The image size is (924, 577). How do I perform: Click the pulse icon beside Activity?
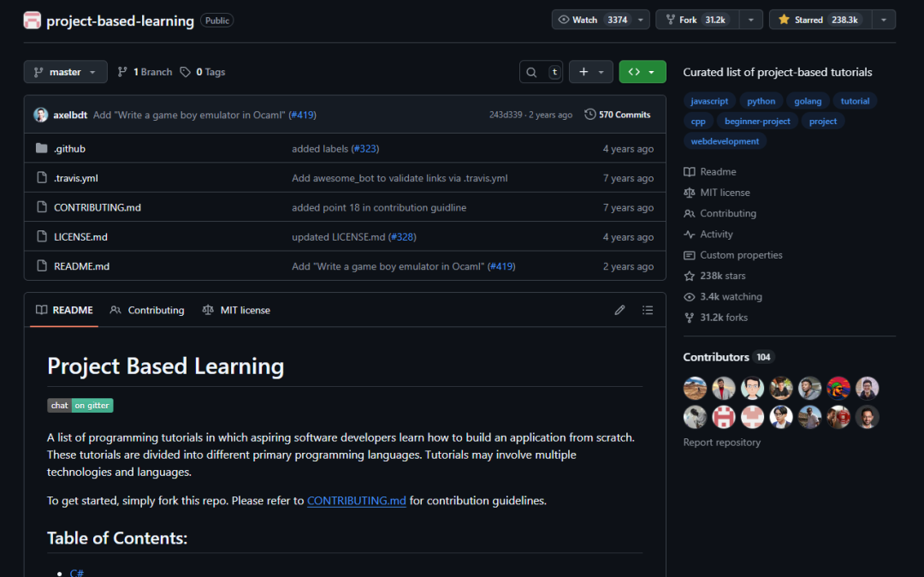pos(690,235)
